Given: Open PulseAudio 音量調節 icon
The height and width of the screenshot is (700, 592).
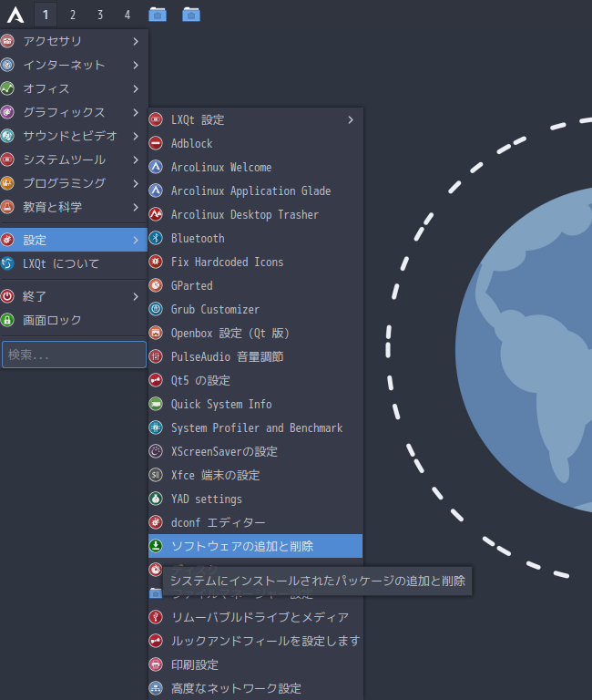Looking at the screenshot, I should (156, 355).
